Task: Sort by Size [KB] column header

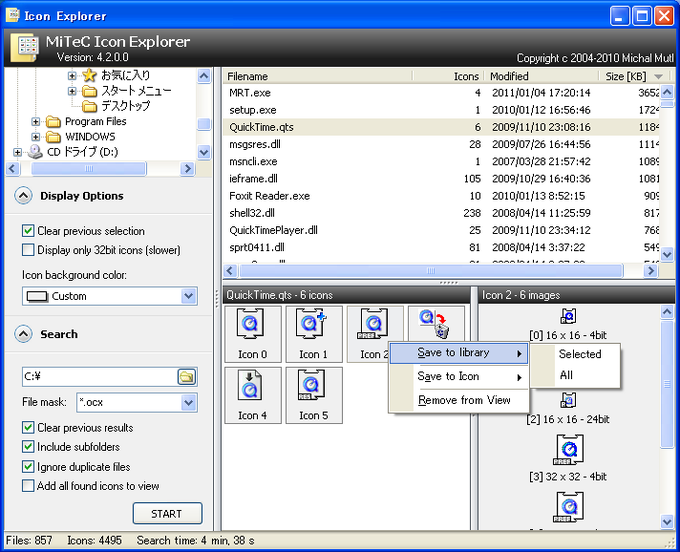Action: click(x=634, y=76)
